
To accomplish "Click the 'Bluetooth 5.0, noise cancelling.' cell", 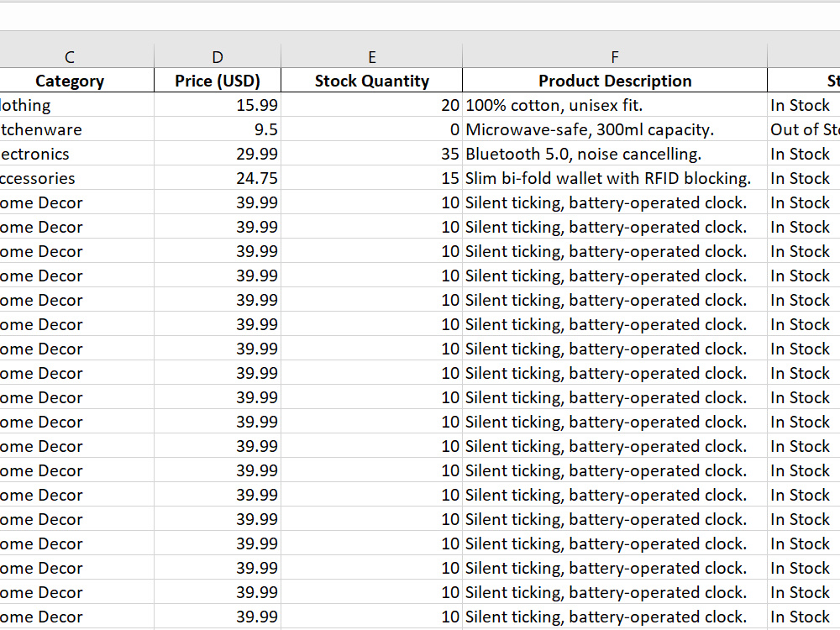I will (615, 154).
